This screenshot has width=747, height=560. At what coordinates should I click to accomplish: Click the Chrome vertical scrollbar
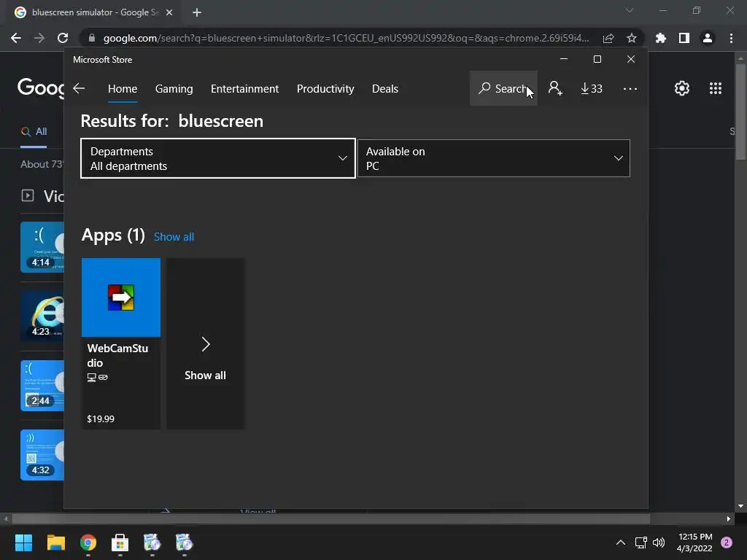pos(740,112)
